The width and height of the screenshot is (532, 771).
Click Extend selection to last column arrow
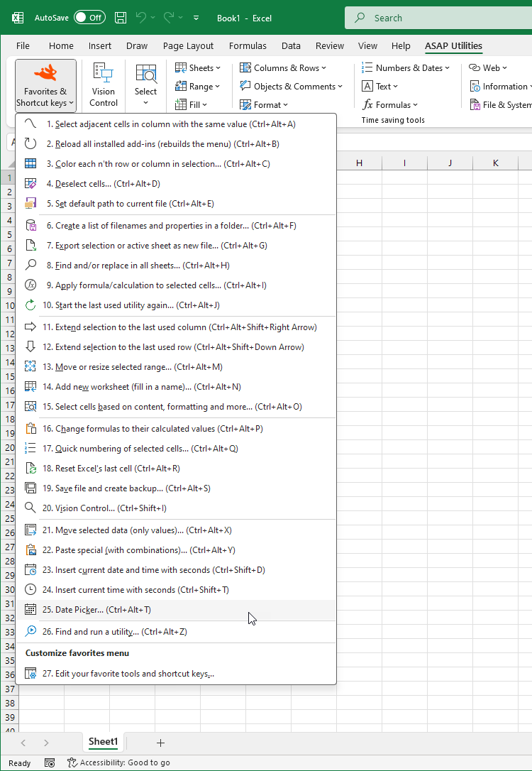coord(31,327)
